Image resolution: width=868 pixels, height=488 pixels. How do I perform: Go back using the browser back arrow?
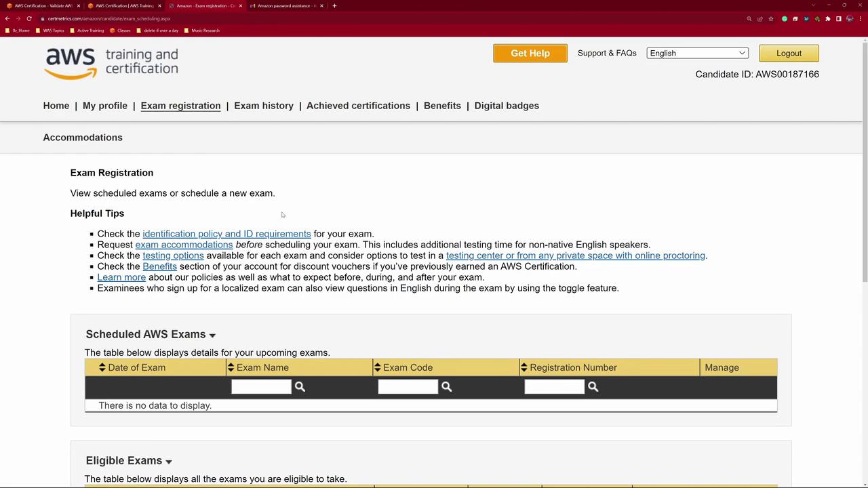tap(7, 19)
